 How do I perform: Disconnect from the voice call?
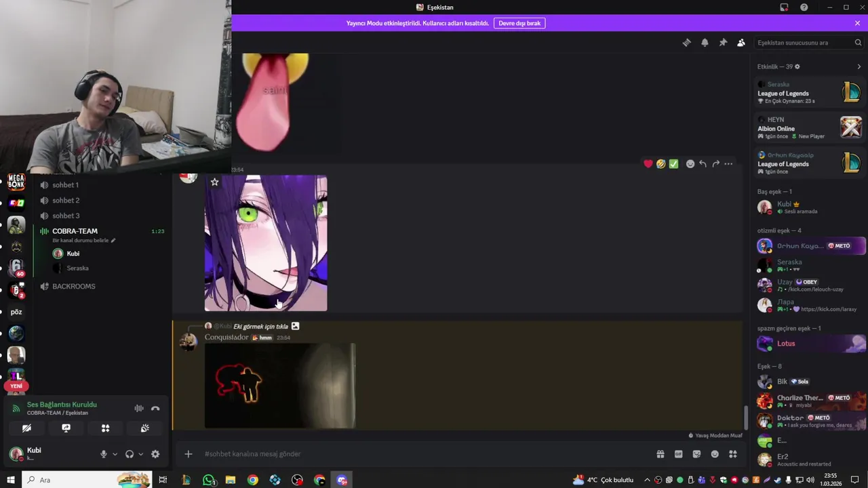coord(155,408)
